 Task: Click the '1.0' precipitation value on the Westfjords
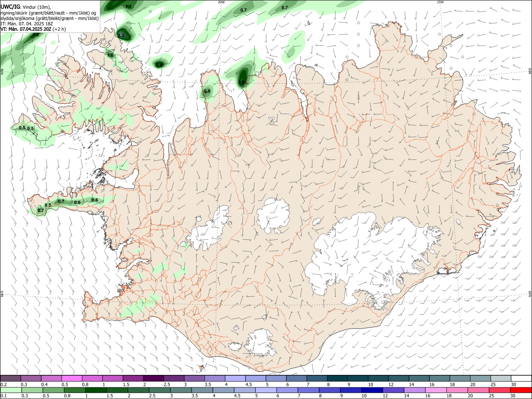click(x=110, y=55)
